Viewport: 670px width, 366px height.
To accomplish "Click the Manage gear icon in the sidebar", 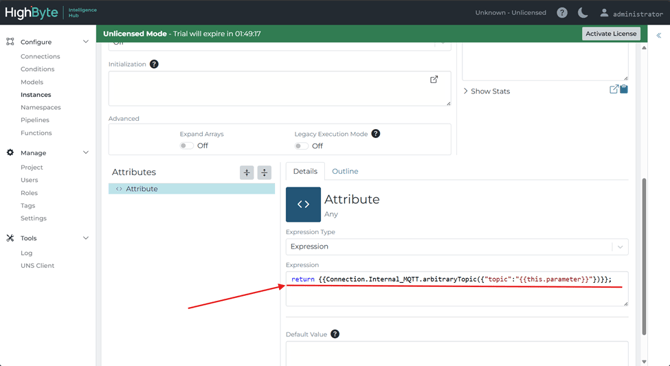I will coord(10,152).
